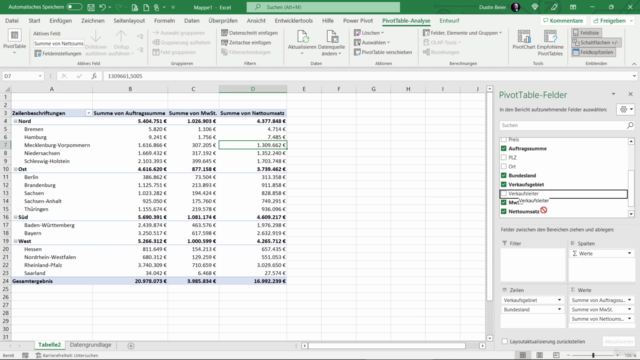Viewport: 640px width, 360px height.
Task: Click the Suchen (Alt+M) search box
Action: pos(323,7)
